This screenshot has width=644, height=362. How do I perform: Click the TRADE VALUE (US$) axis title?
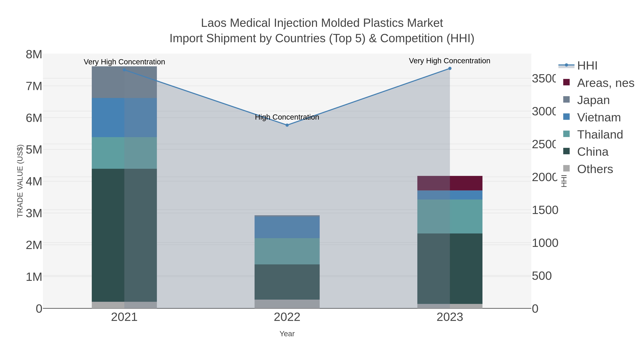(20, 181)
